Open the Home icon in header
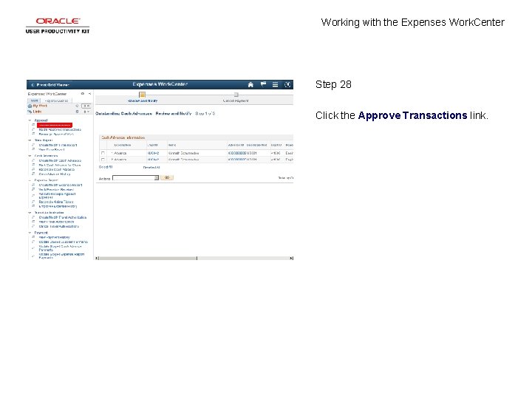This screenshot has height=399, width=532. tap(250, 84)
